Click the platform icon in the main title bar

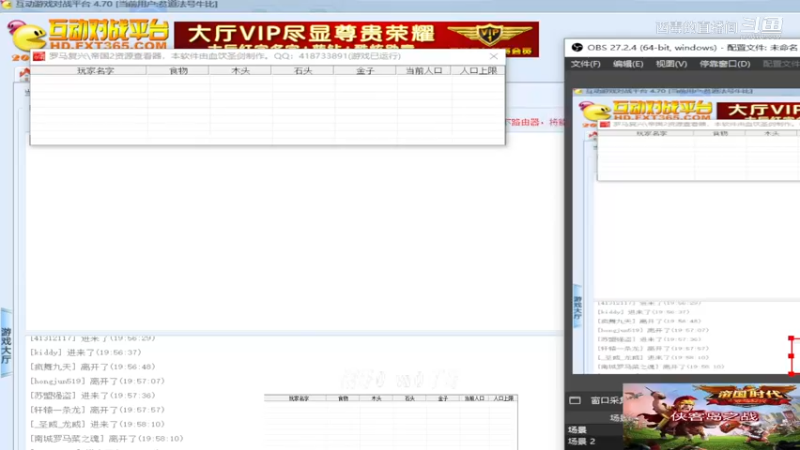[7, 5]
